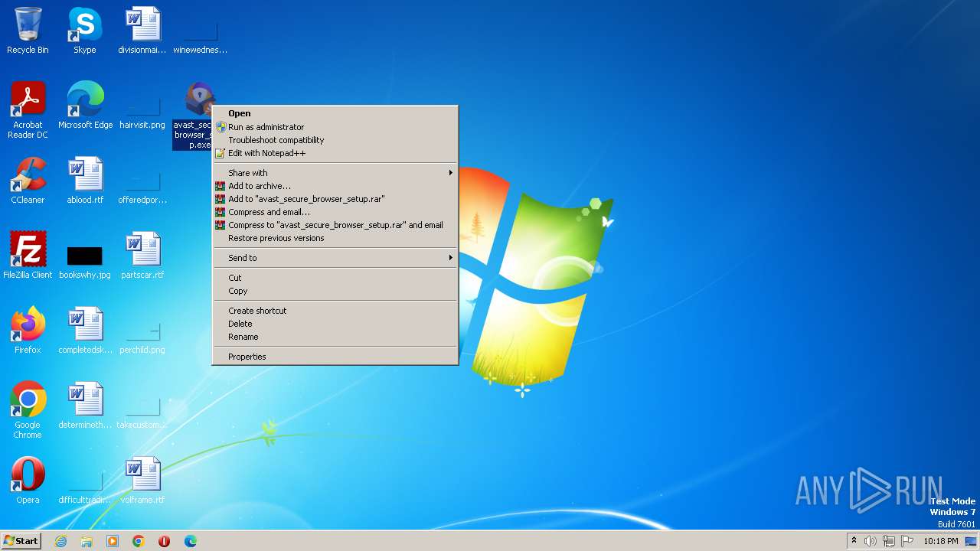Choose Open in the context menu

tap(335, 113)
